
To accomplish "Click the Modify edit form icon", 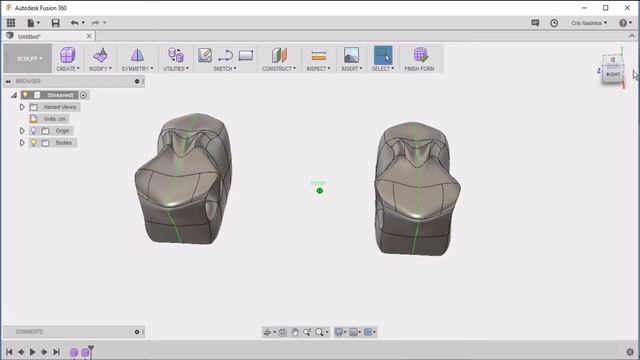I will [100, 55].
